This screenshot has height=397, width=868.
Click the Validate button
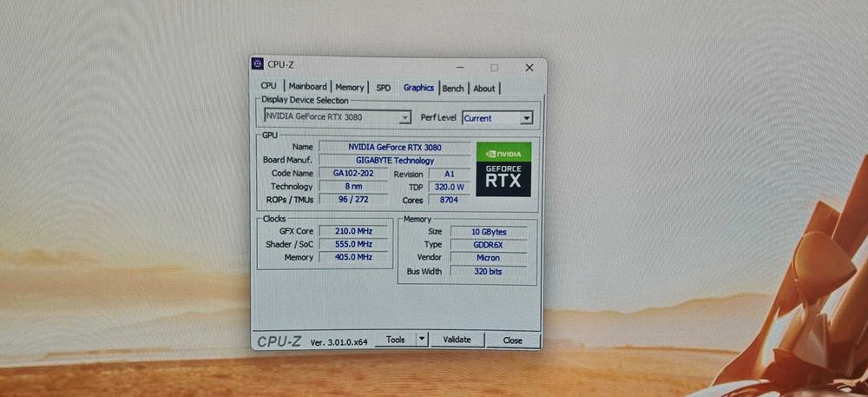[457, 340]
